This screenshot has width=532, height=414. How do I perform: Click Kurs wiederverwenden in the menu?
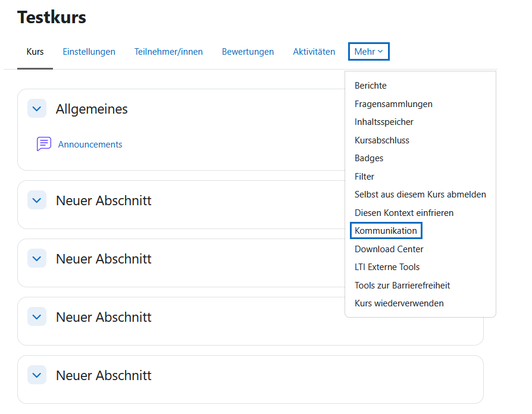tap(399, 303)
